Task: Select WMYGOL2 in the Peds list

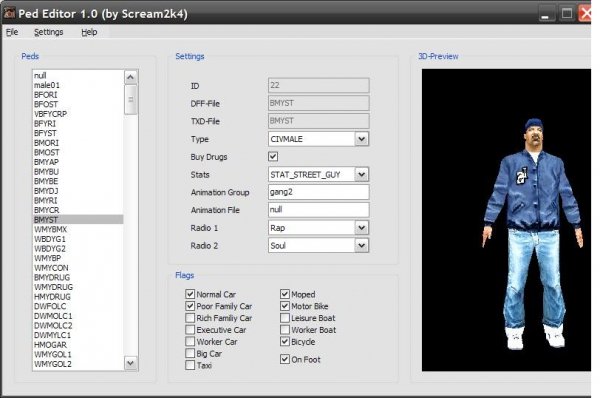Action: pos(78,364)
